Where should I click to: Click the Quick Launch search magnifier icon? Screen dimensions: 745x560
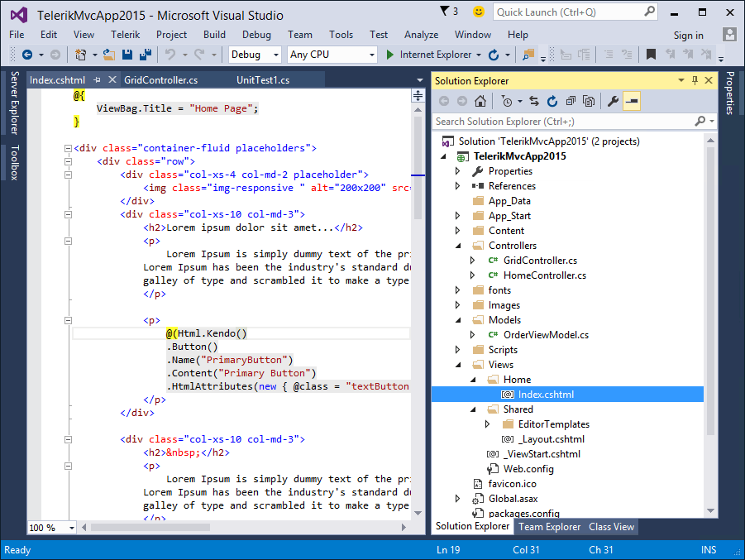650,12
